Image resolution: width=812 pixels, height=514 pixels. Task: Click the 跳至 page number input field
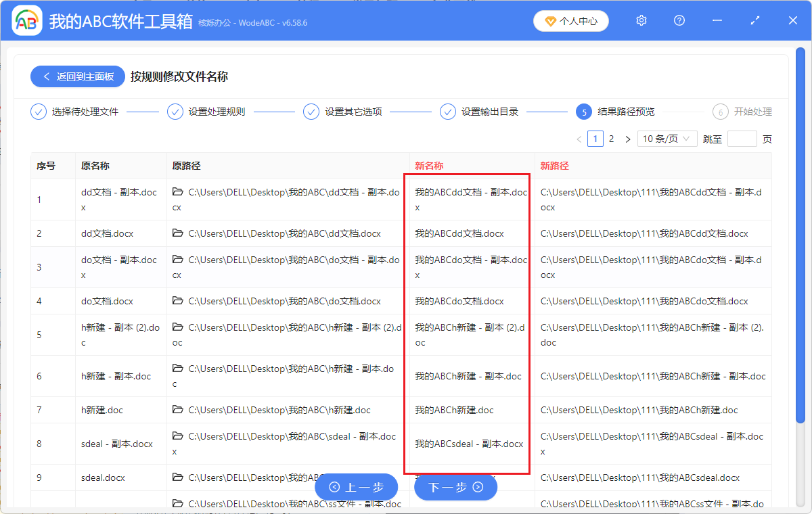click(x=742, y=138)
